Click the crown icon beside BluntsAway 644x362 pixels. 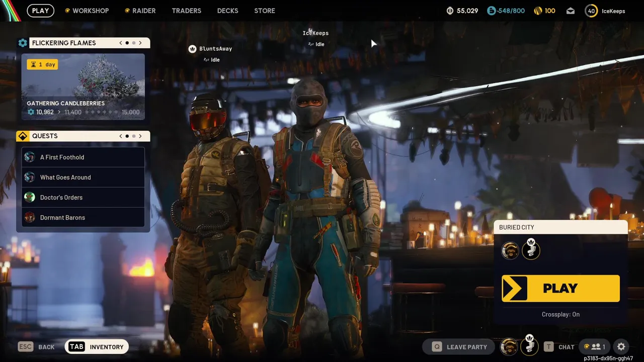192,49
